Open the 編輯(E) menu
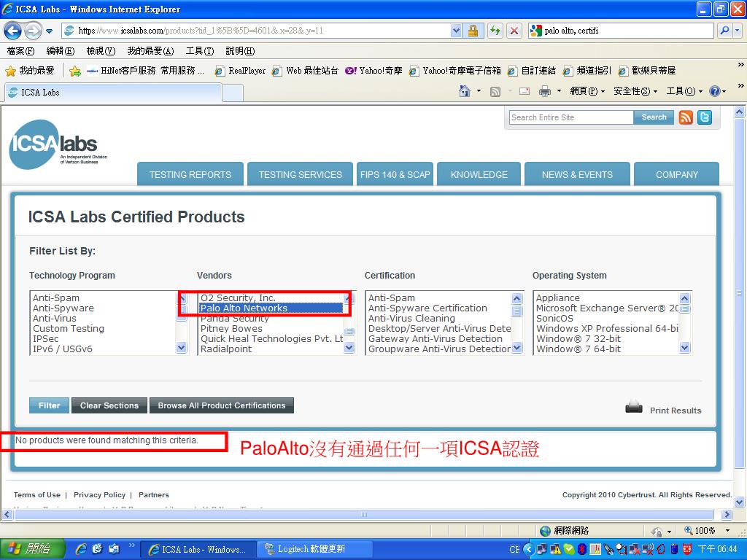Screen dimensions: 747x560 (61, 50)
